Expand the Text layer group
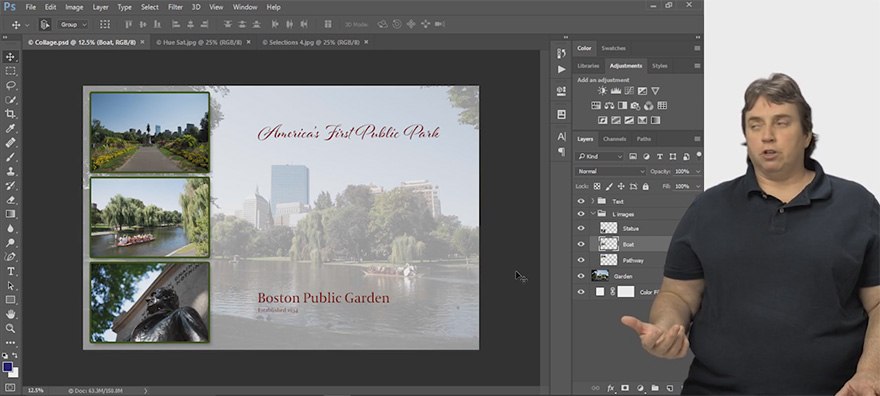The height and width of the screenshot is (396, 880). (x=593, y=201)
